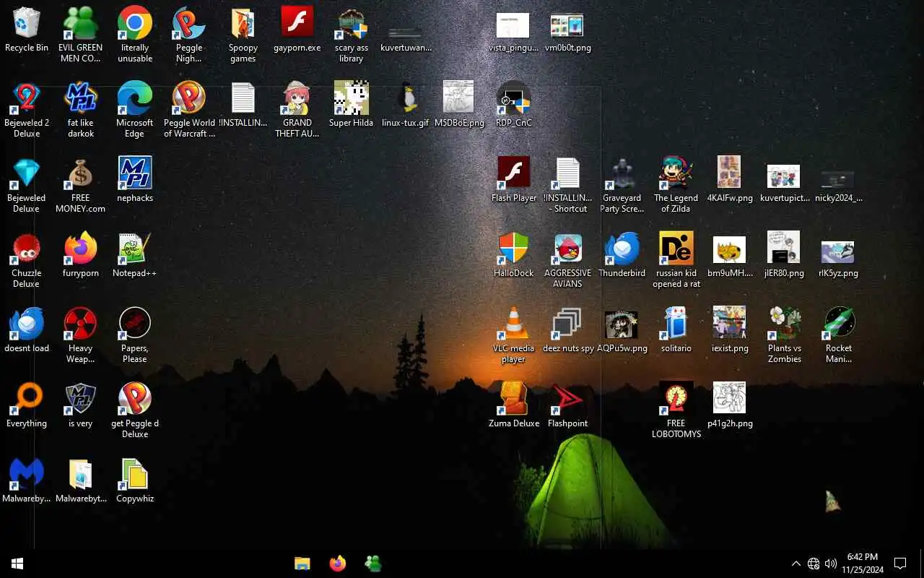Select the 4KAIFw.png image thumbnail
Image resolution: width=924 pixels, height=578 pixels.
pos(729,172)
